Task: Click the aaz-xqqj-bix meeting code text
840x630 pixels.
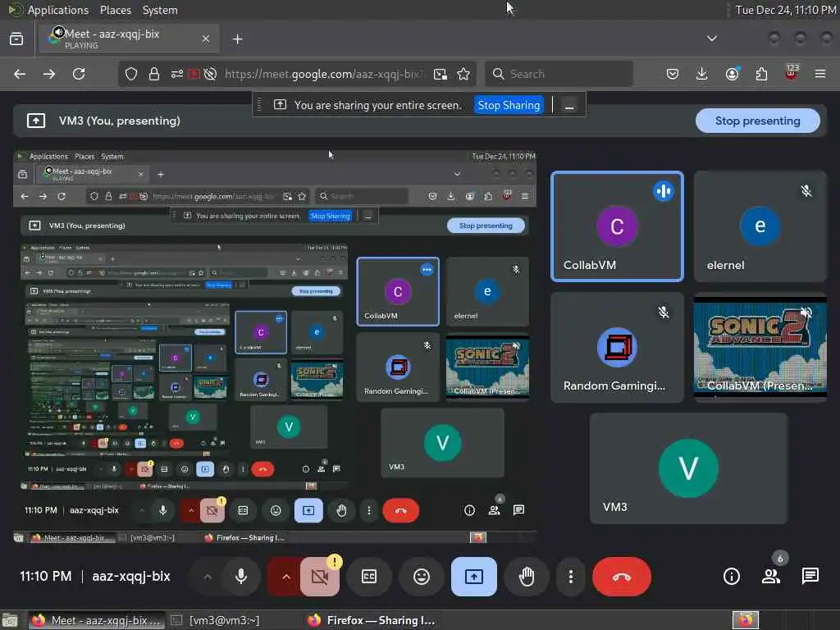Action: click(x=131, y=577)
